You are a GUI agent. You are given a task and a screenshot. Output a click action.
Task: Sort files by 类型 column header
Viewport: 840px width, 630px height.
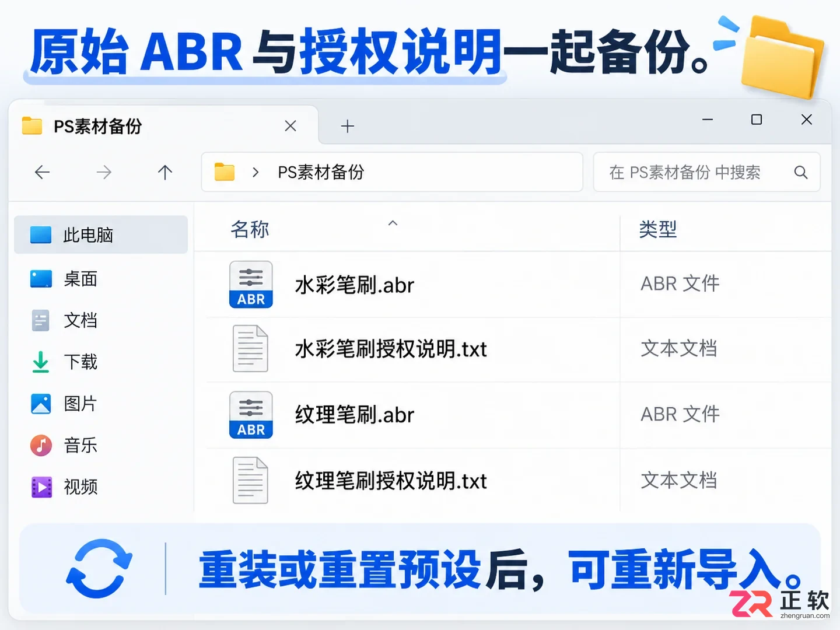[658, 229]
